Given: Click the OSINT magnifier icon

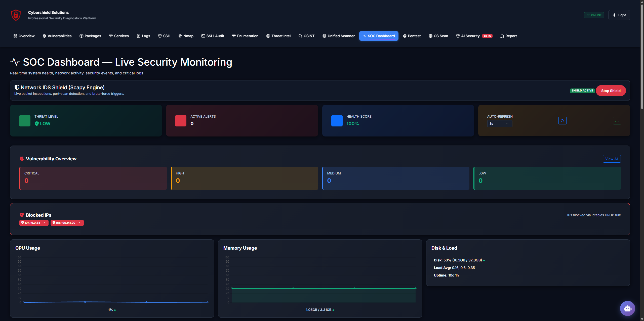Looking at the screenshot, I should (x=300, y=36).
